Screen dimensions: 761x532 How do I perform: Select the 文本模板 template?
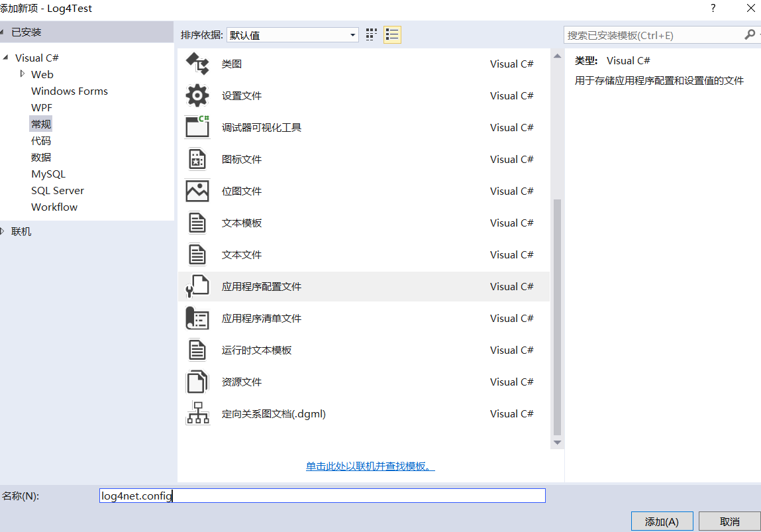240,223
